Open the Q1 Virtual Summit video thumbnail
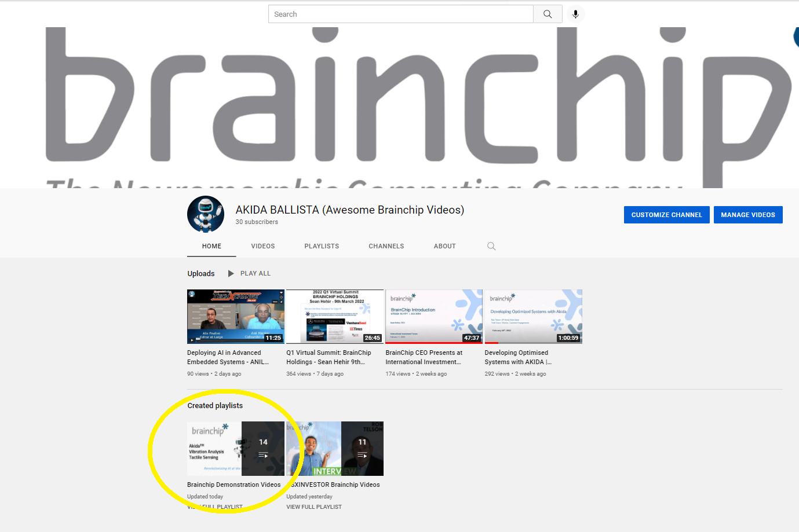The height and width of the screenshot is (532, 799). [335, 317]
